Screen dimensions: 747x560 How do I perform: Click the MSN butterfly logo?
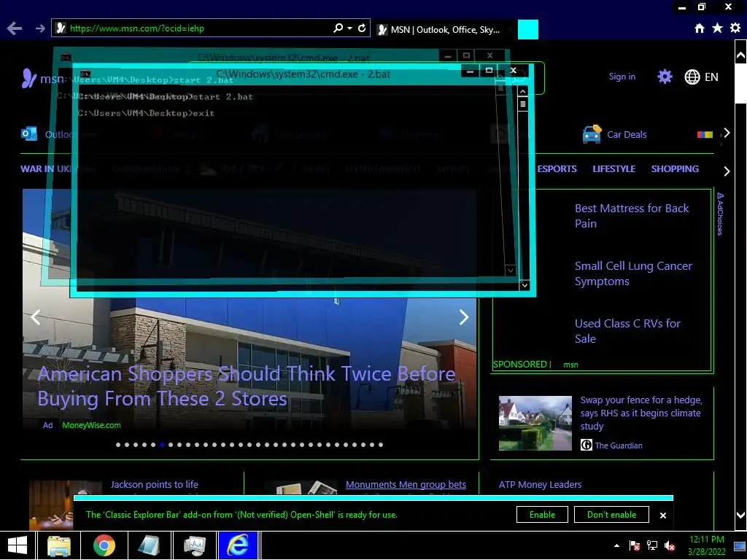[x=28, y=78]
